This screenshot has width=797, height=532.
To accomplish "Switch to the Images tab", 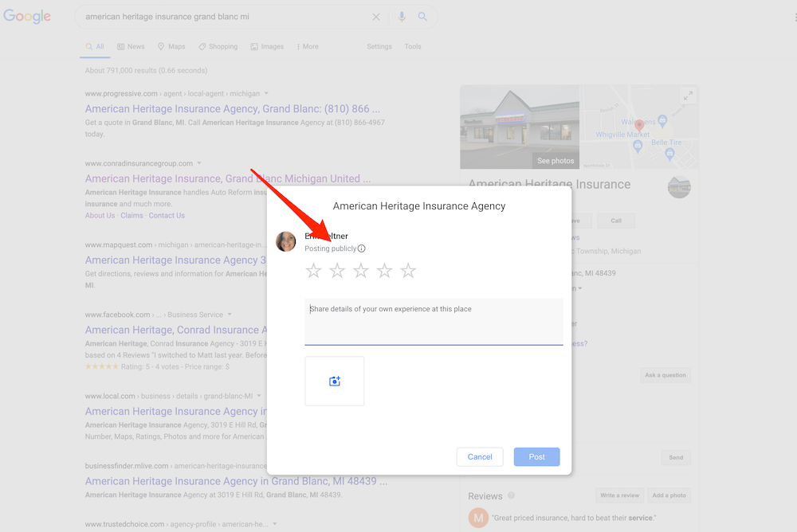I will click(267, 46).
